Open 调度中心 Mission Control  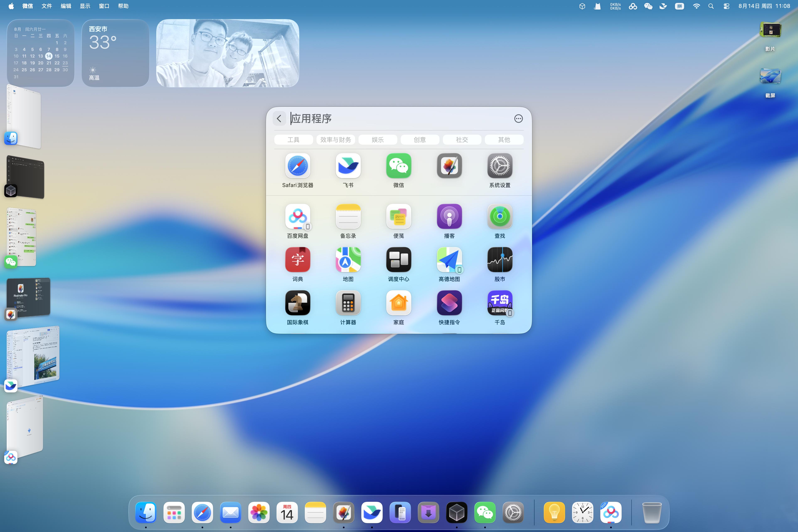point(399,260)
